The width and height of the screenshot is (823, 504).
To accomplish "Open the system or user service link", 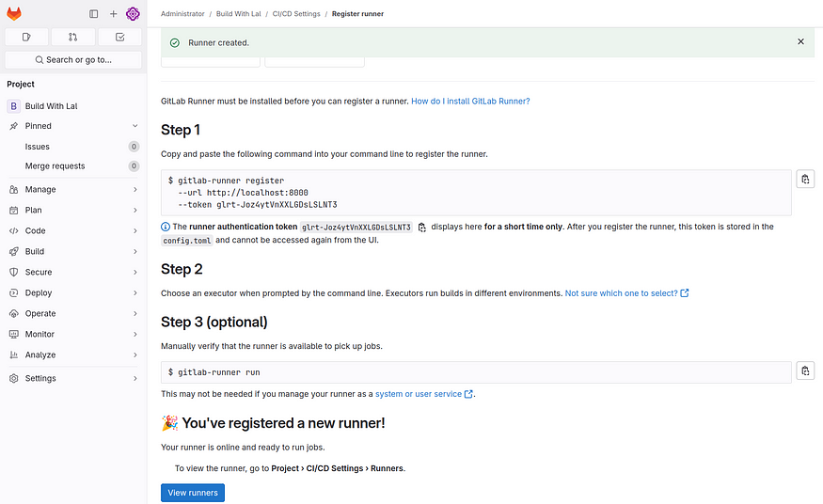I will 424,394.
